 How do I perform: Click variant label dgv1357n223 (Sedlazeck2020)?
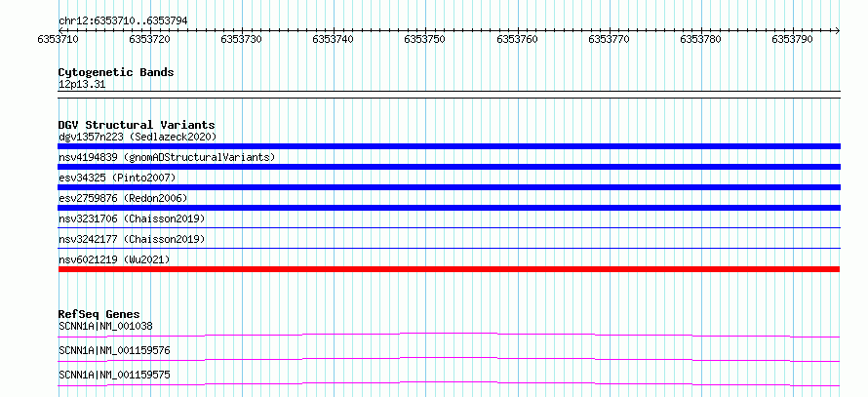click(x=138, y=137)
